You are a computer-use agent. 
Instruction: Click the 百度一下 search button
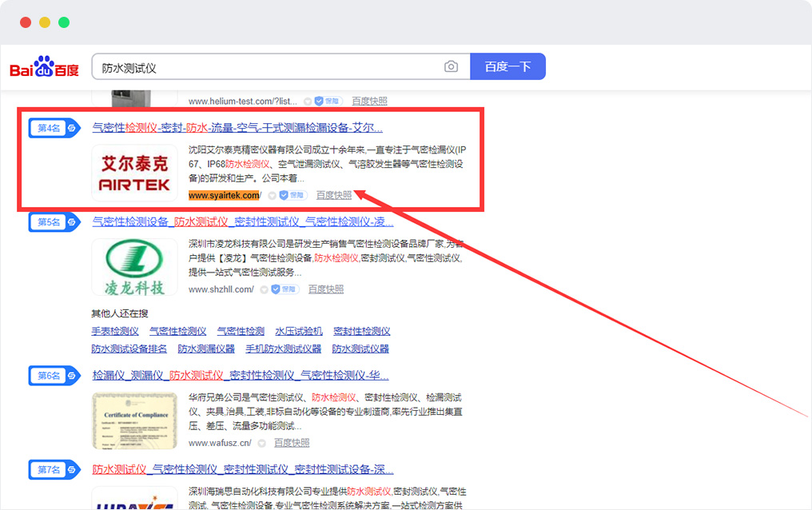[x=507, y=66]
